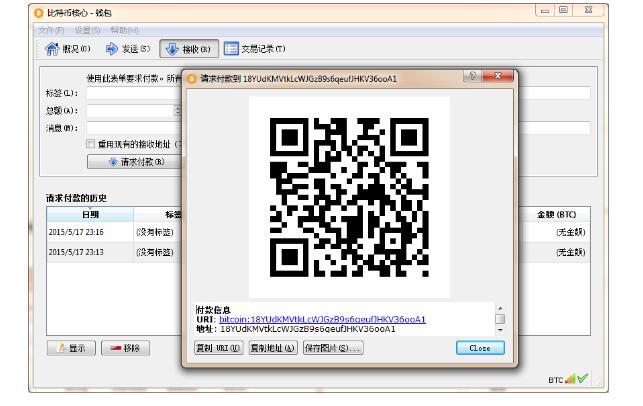Viewport: 643px width, 406px height.
Task: Click the Copy Address (复制地址) button
Action: tap(273, 348)
